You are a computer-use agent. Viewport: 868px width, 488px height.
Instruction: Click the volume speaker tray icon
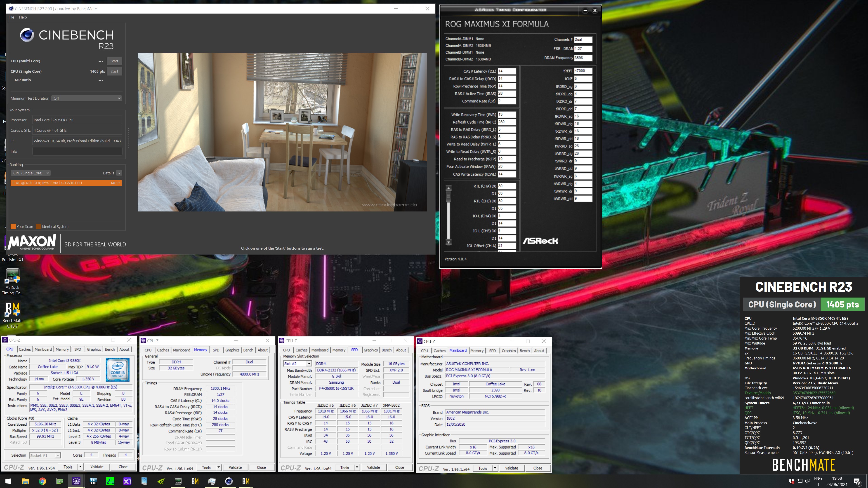(808, 481)
